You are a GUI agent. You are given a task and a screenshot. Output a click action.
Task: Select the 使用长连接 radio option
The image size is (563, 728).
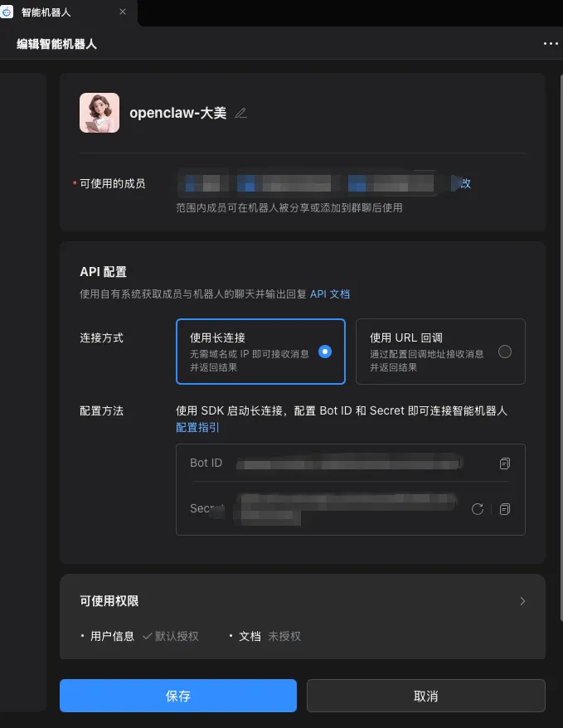(325, 352)
